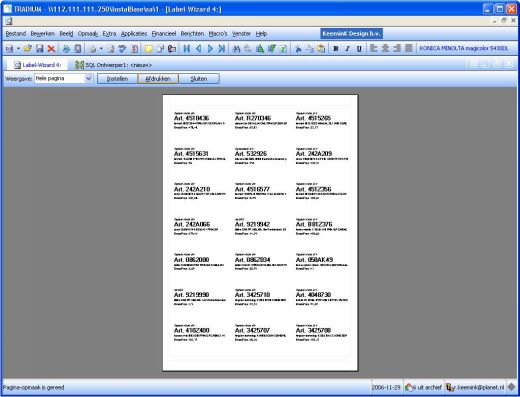Toggle underline formatting

click(x=359, y=49)
